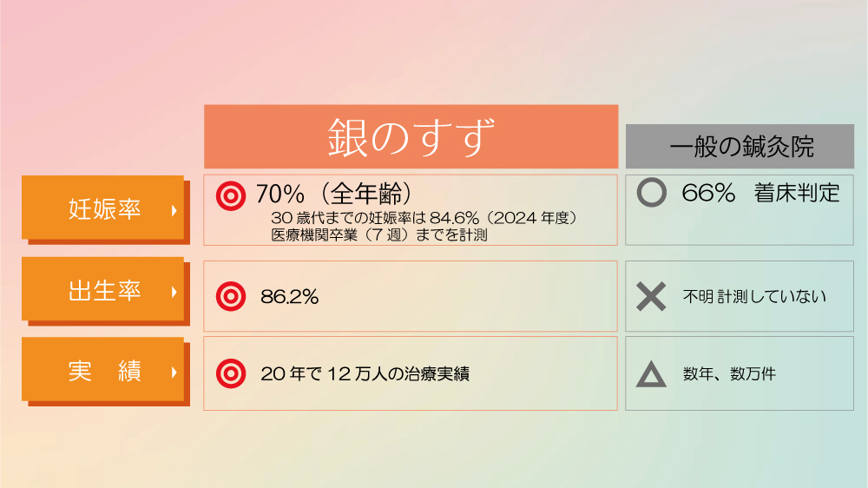Select the 妊娠率 orange label

coord(104,209)
